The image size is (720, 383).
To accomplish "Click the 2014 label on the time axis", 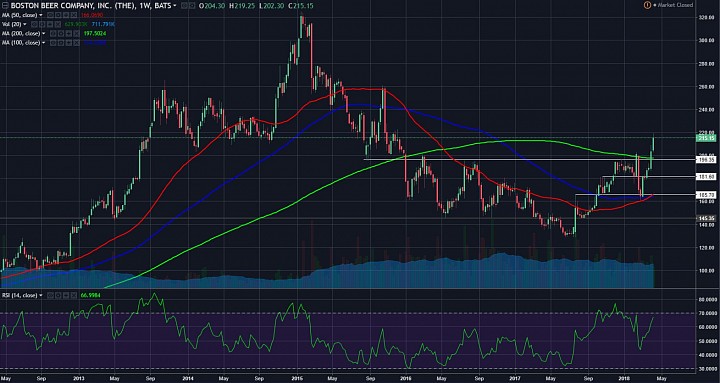I will pyautogui.click(x=187, y=379).
